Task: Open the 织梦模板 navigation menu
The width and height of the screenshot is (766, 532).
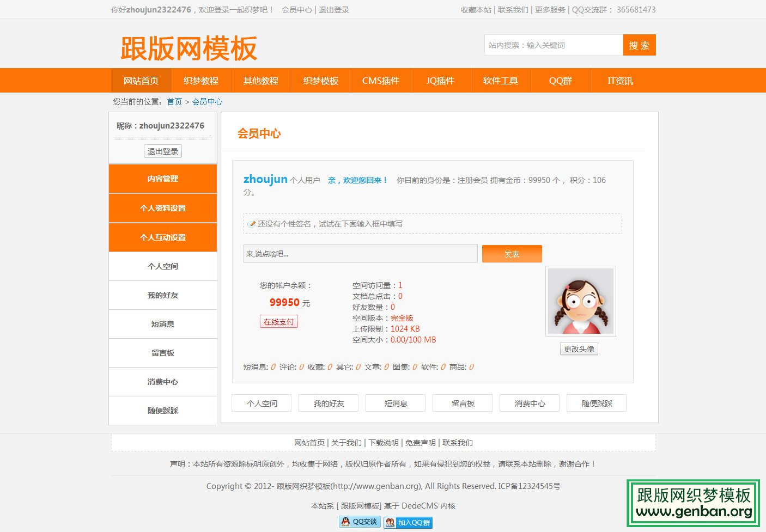Action: [320, 80]
